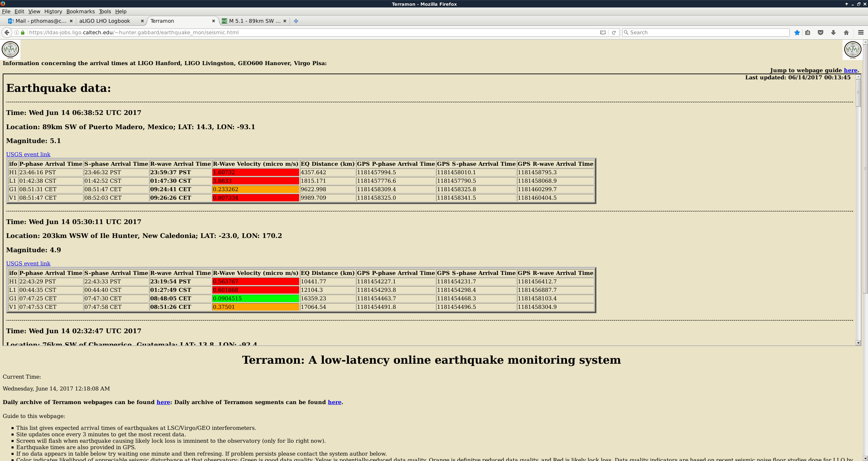Open USGS event link for New Caledonia quake
Viewport: 868px width, 461px height.
tap(28, 263)
